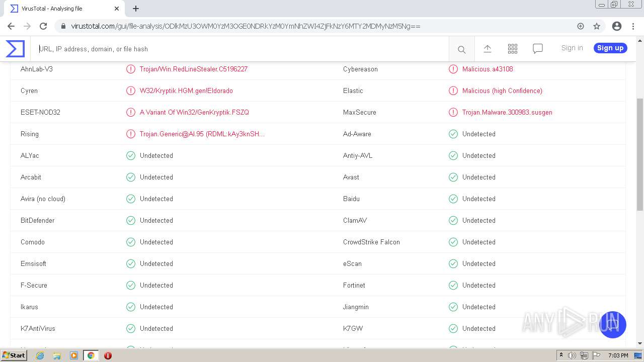Click the Jiangmin engine name
The width and height of the screenshot is (644, 362).
tap(356, 307)
